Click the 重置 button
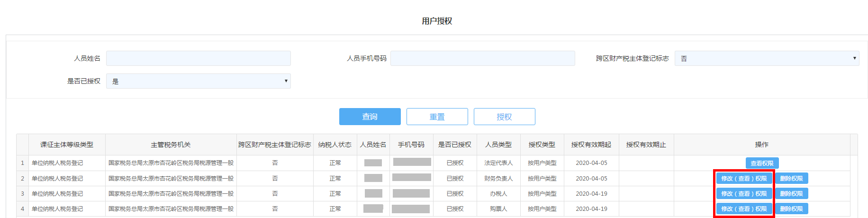The image size is (868, 218). click(437, 117)
